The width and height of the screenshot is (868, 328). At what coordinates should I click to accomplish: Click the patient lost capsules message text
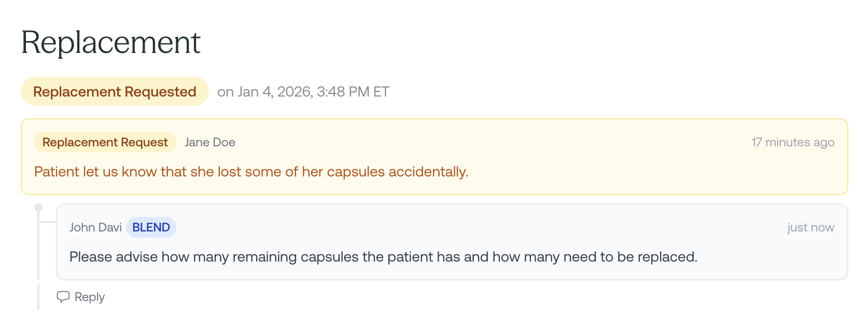pos(251,172)
